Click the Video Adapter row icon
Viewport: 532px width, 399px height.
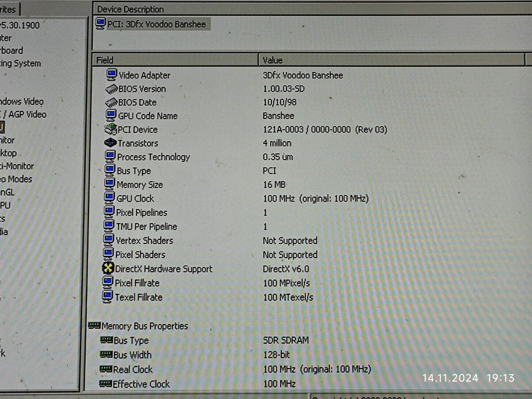click(x=112, y=75)
